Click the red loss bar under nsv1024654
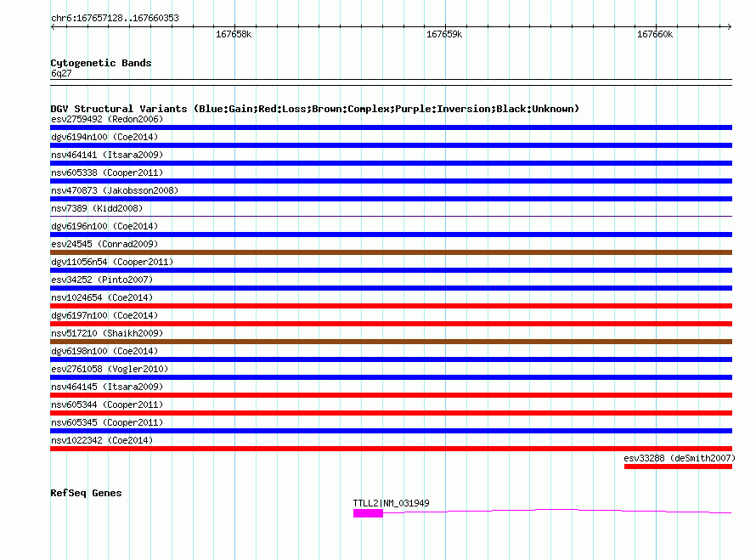Image resolution: width=756 pixels, height=560 pixels. (x=391, y=306)
